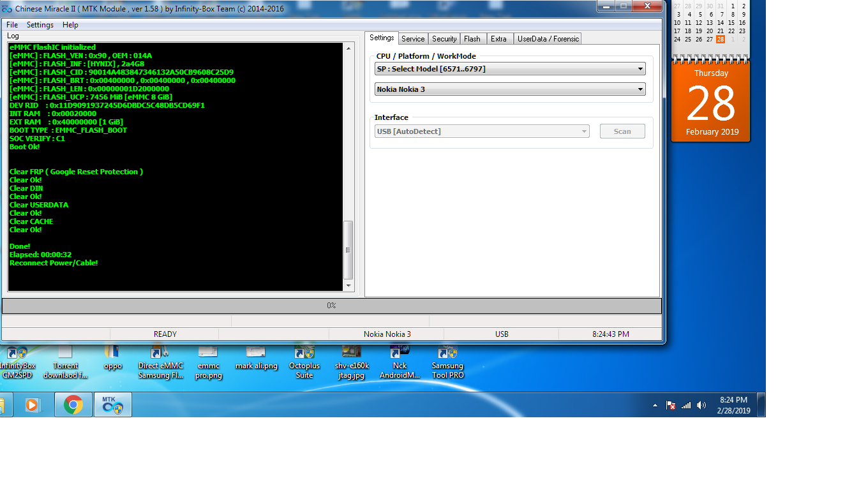This screenshot has width=868, height=490.
Task: Maximize the Chinese Miracle II window
Action: tap(623, 6)
